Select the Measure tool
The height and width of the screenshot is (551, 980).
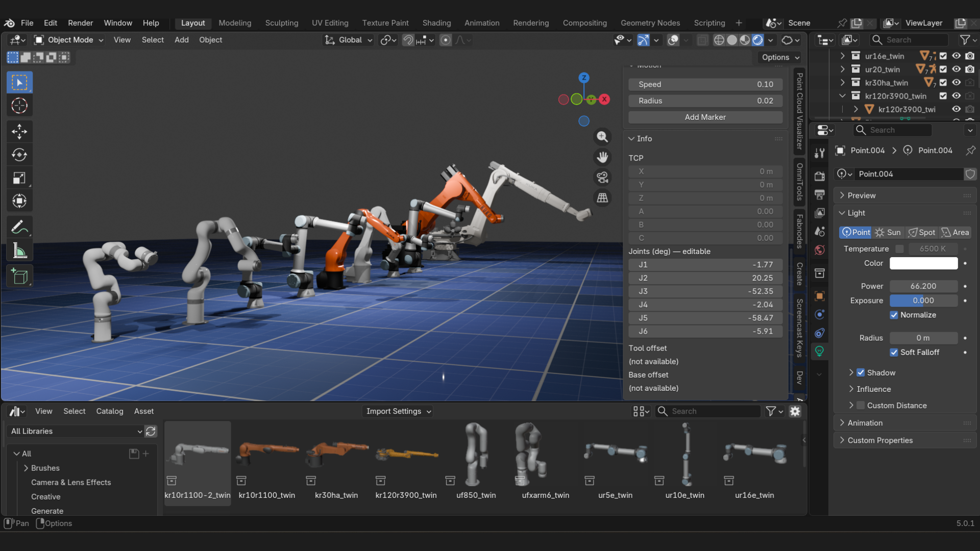pos(19,250)
